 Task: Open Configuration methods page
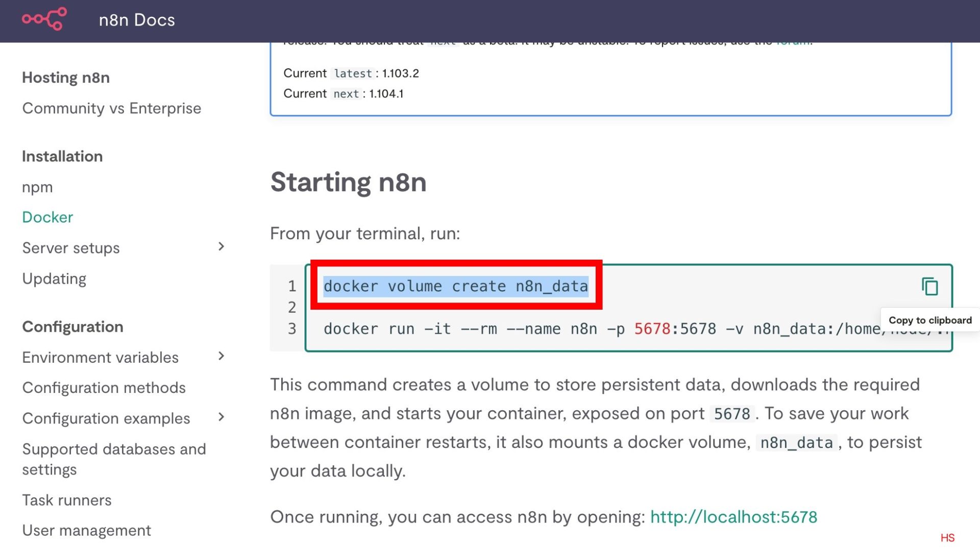(x=104, y=388)
